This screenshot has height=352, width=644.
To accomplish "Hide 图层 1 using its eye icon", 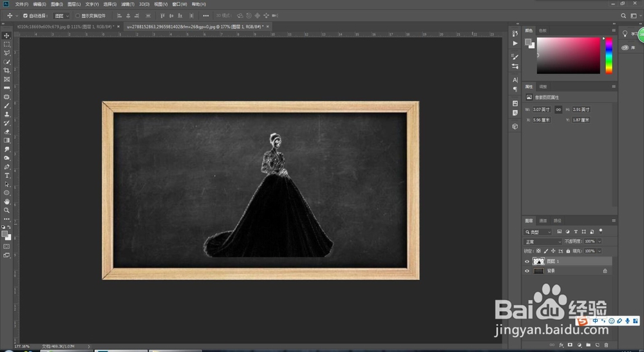I will click(527, 262).
